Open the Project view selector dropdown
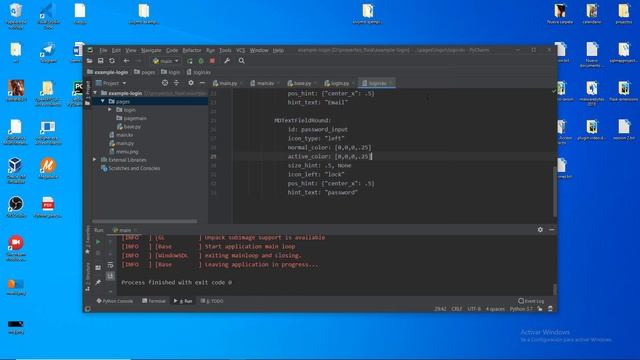 [x=111, y=83]
